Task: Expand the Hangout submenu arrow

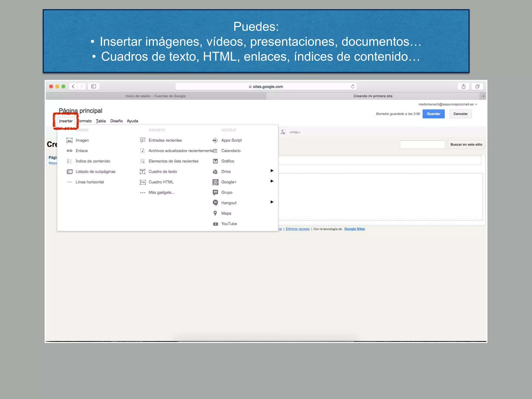Action: click(x=272, y=202)
